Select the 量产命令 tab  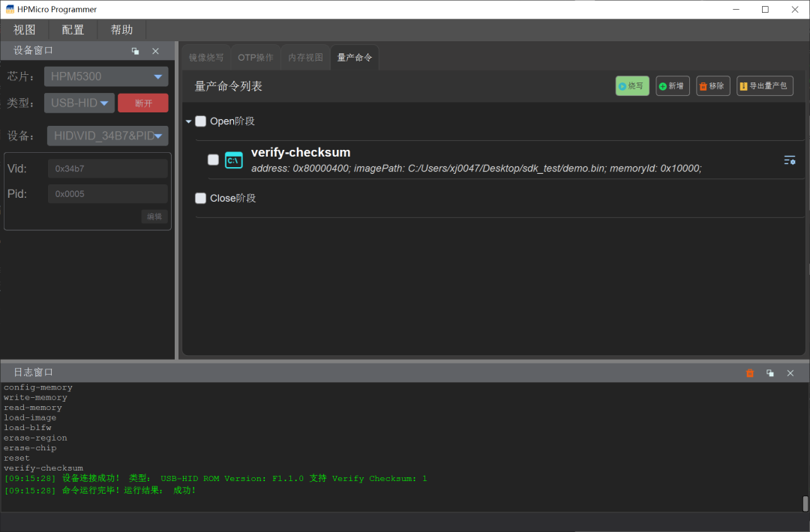[354, 57]
